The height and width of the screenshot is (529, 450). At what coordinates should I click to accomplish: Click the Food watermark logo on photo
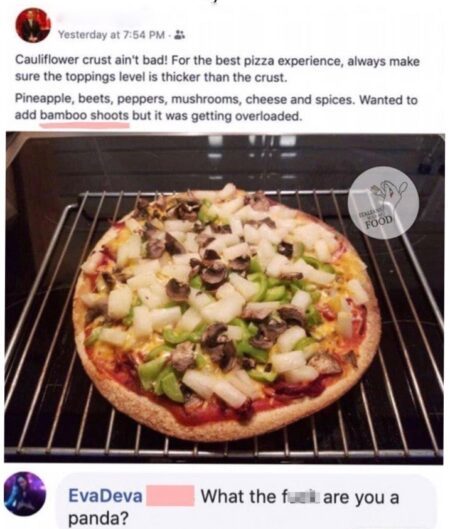point(384,203)
